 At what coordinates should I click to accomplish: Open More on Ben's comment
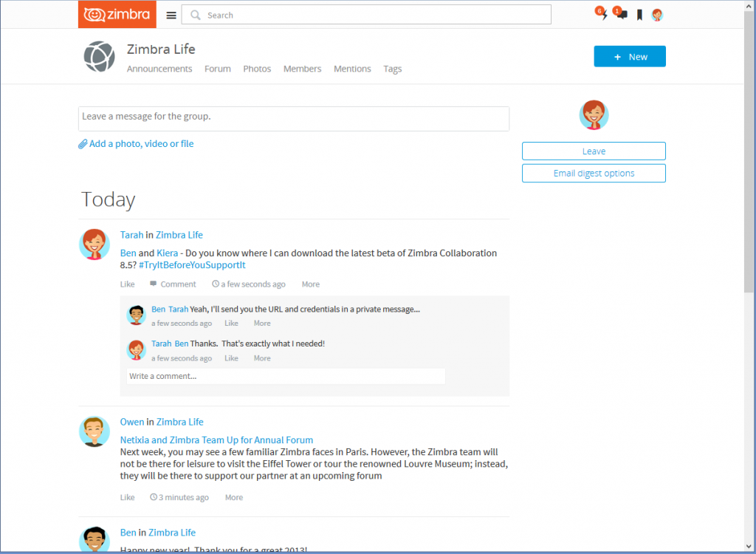[262, 324]
